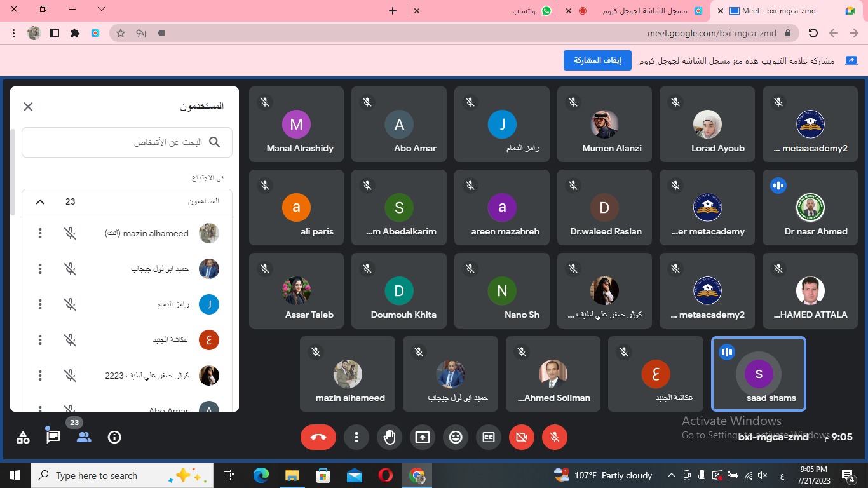This screenshot has height=488, width=868.
Task: Open the chat messages panel icon
Action: (53, 437)
